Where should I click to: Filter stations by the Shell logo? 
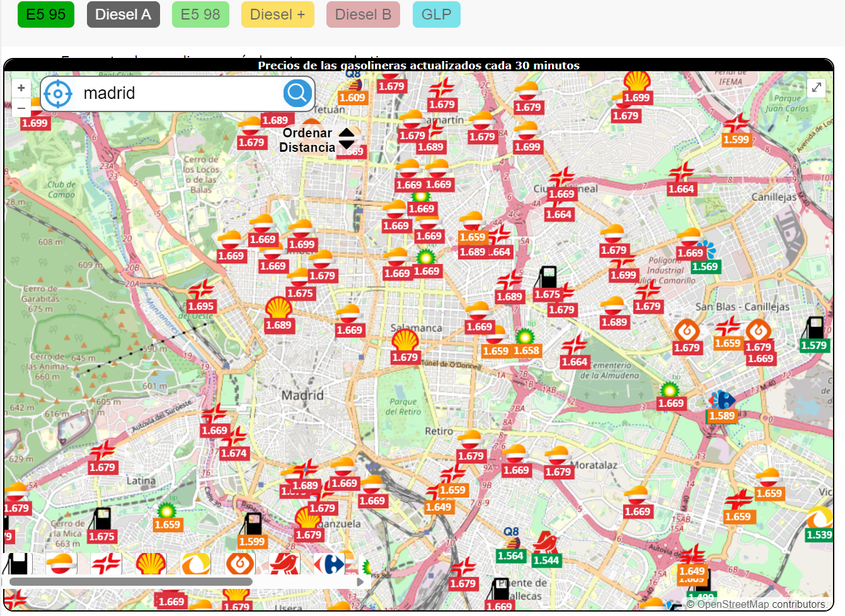(x=151, y=564)
